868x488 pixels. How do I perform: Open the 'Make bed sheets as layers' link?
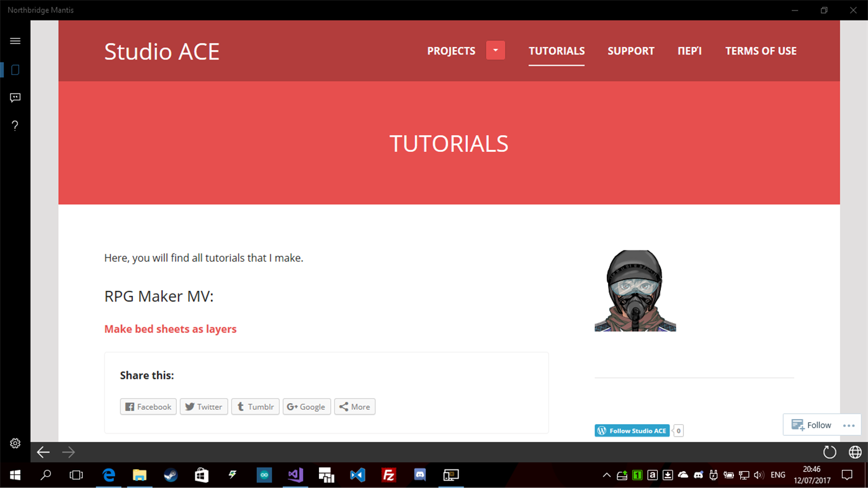click(170, 329)
